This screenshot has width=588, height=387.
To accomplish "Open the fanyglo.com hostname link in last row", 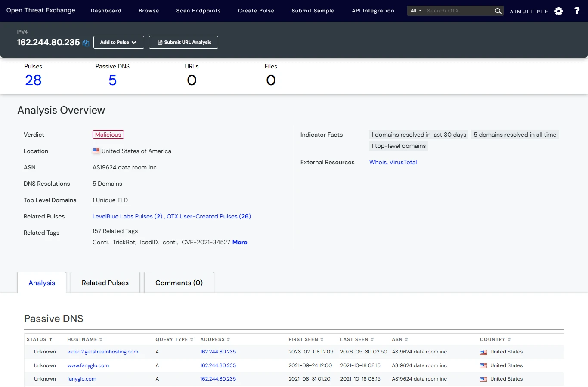I will pos(82,379).
